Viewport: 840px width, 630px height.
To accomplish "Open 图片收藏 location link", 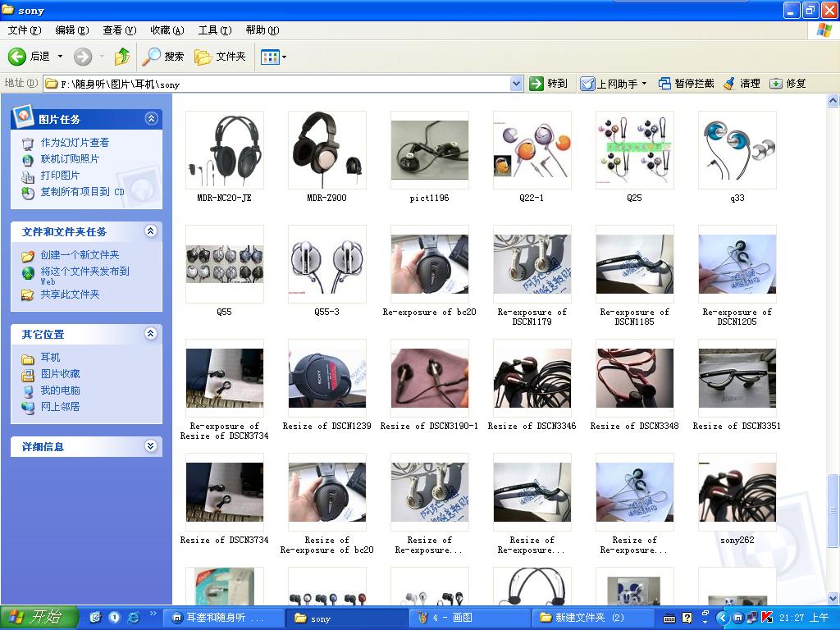I will 60,374.
